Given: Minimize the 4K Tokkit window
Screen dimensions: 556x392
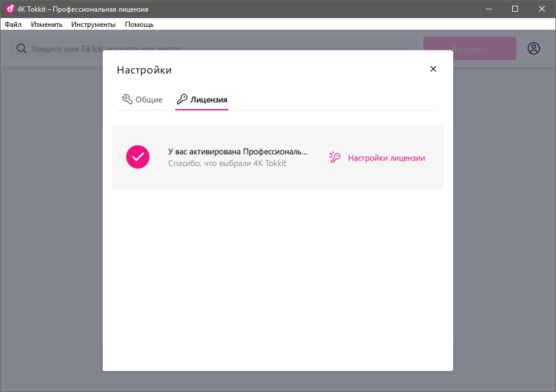Looking at the screenshot, I should [x=489, y=9].
